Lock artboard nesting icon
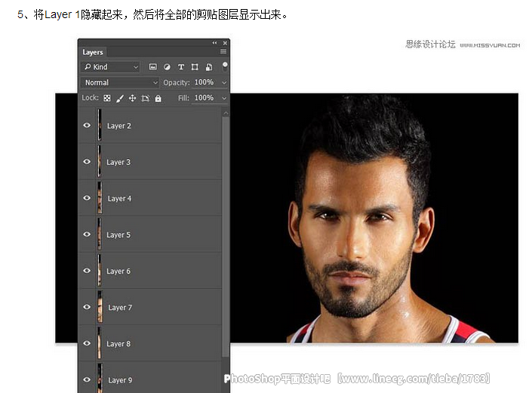This screenshot has width=532, height=393. click(145, 98)
